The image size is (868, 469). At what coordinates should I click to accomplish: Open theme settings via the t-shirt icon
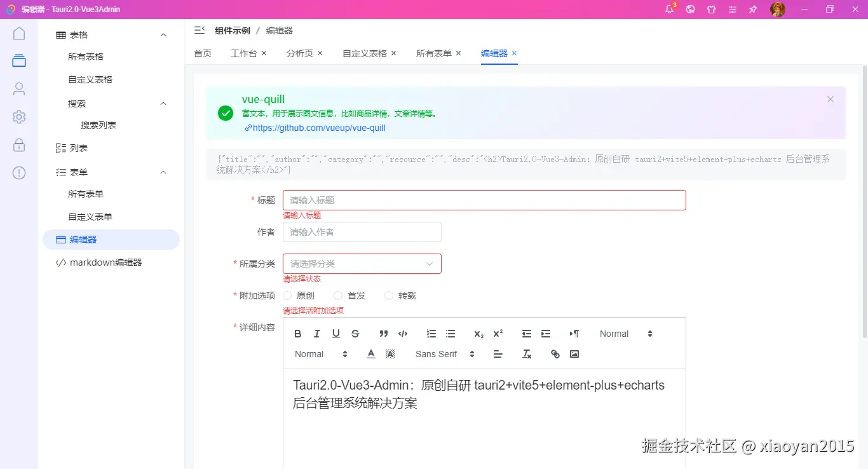(711, 9)
